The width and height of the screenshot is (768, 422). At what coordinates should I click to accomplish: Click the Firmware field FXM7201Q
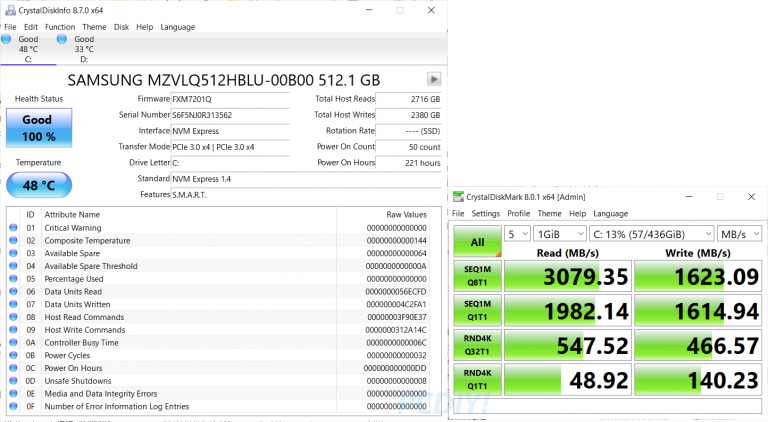pyautogui.click(x=230, y=99)
